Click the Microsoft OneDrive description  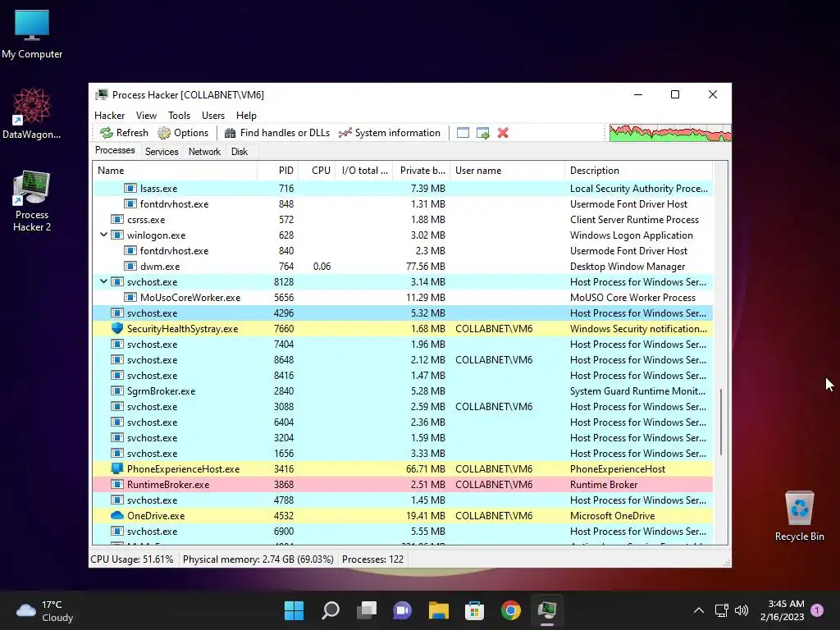612,516
